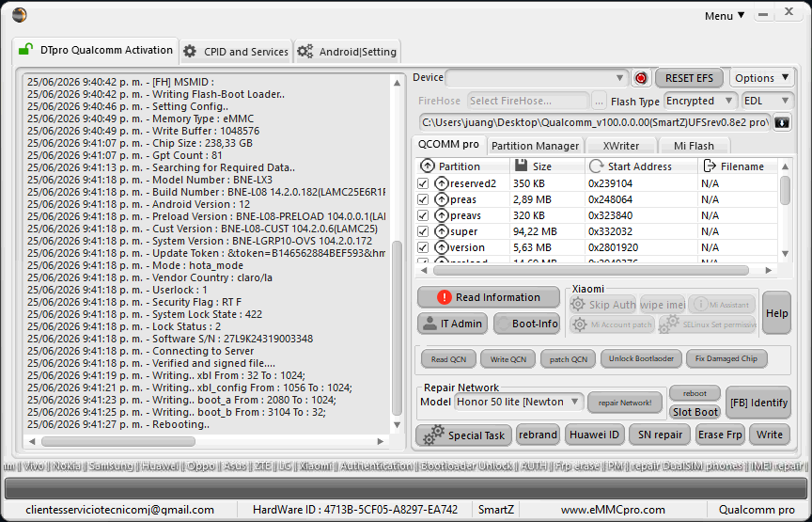The height and width of the screenshot is (522, 812).
Task: Click the gear icon on CPID and Services
Action: [x=190, y=52]
